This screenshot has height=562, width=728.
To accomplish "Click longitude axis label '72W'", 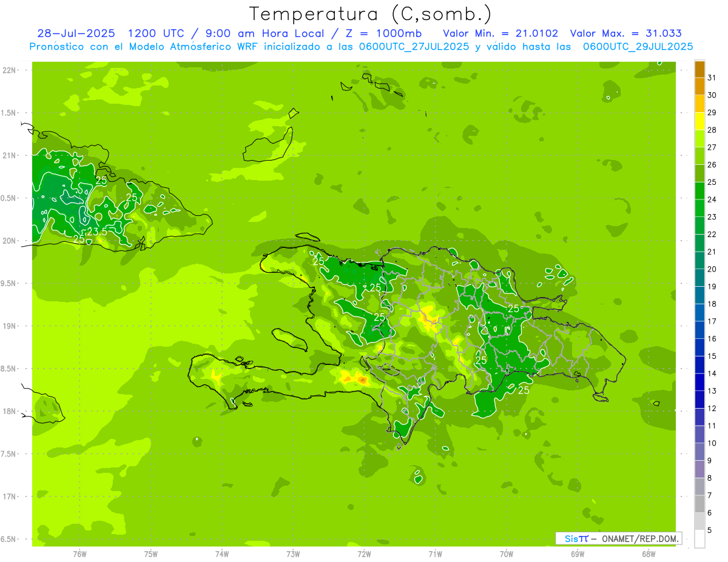I will click(x=364, y=554).
